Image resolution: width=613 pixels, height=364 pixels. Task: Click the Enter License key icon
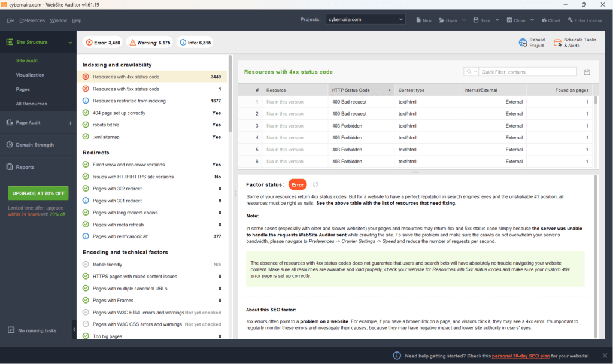pos(570,20)
